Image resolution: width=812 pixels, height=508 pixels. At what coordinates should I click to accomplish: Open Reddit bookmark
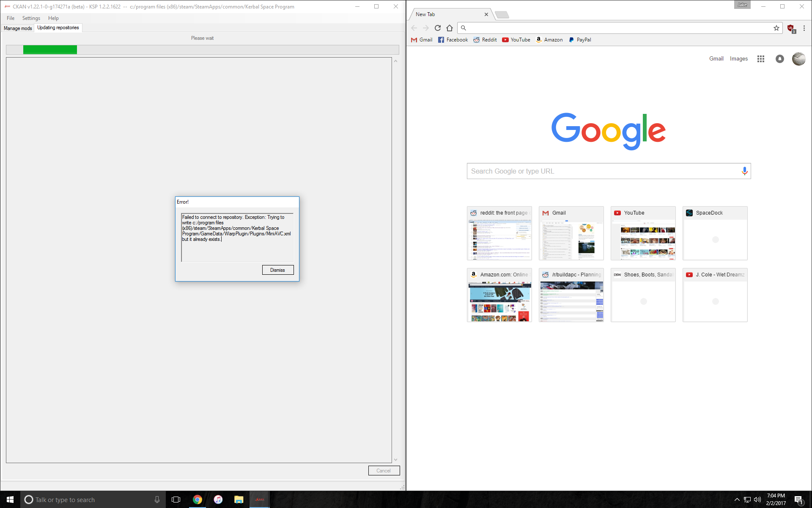(485, 40)
